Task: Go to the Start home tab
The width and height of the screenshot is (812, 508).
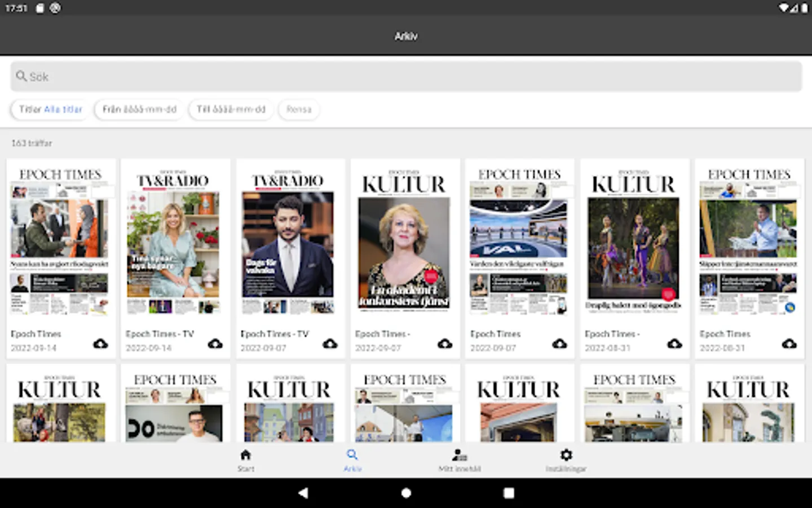Action: [245, 460]
